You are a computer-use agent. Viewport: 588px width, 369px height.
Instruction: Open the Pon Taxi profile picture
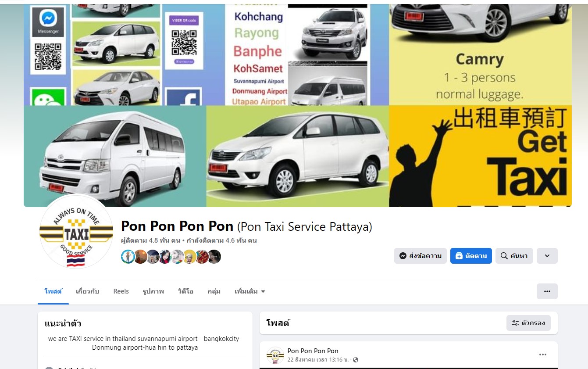pos(76,232)
